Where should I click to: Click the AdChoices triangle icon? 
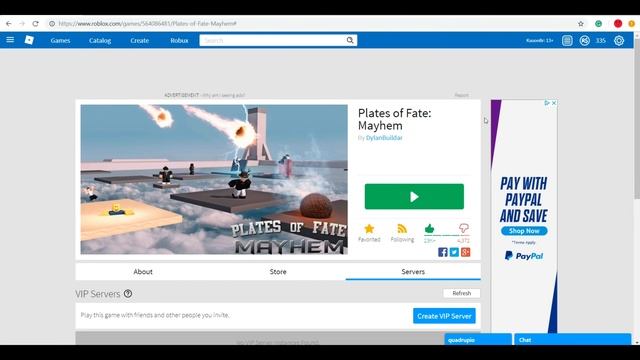point(547,103)
